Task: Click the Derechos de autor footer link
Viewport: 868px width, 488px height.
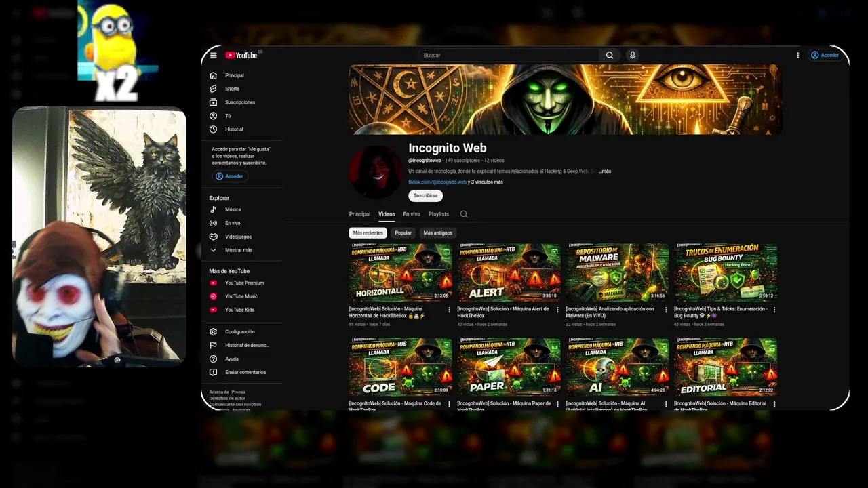Action: coord(227,398)
